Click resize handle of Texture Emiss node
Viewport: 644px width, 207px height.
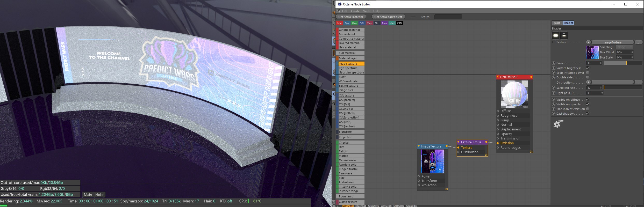pyautogui.click(x=486, y=155)
